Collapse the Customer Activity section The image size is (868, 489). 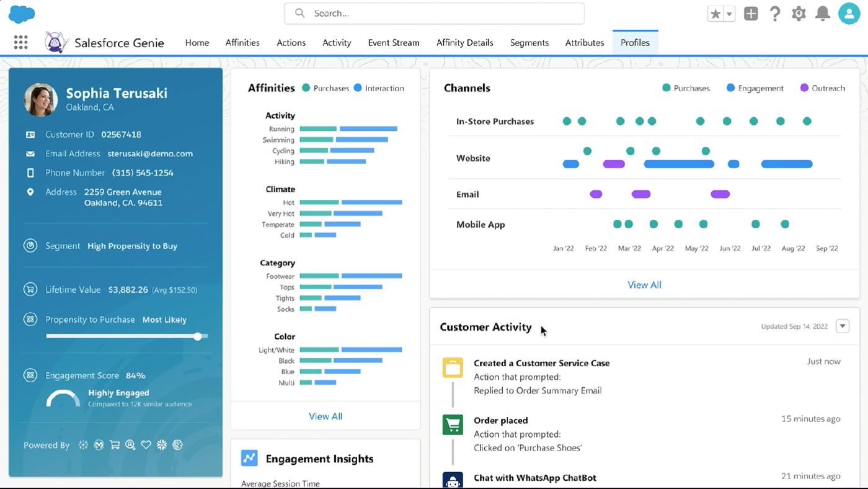842,326
